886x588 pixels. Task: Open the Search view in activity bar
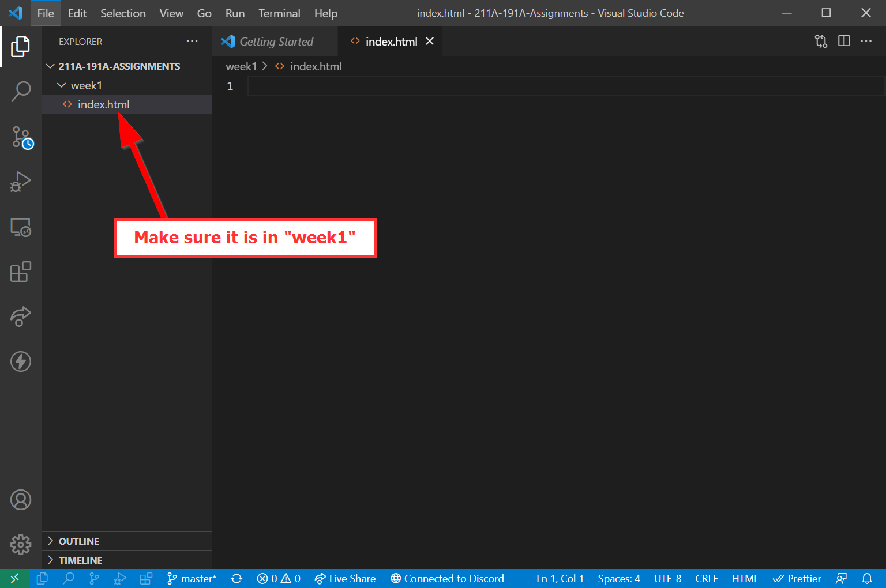click(21, 91)
